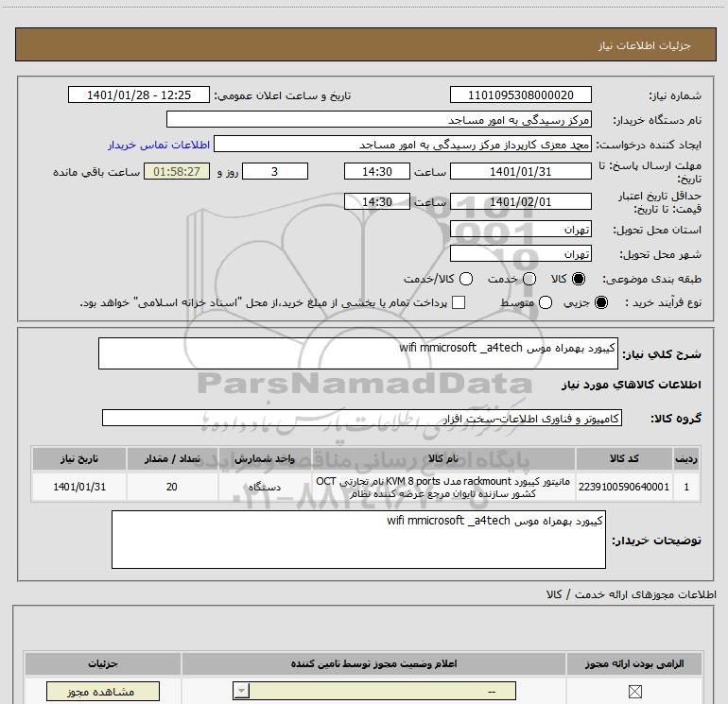The height and width of the screenshot is (704, 728).
Task: Click the countdown timer 01:58:27
Action: 177,171
